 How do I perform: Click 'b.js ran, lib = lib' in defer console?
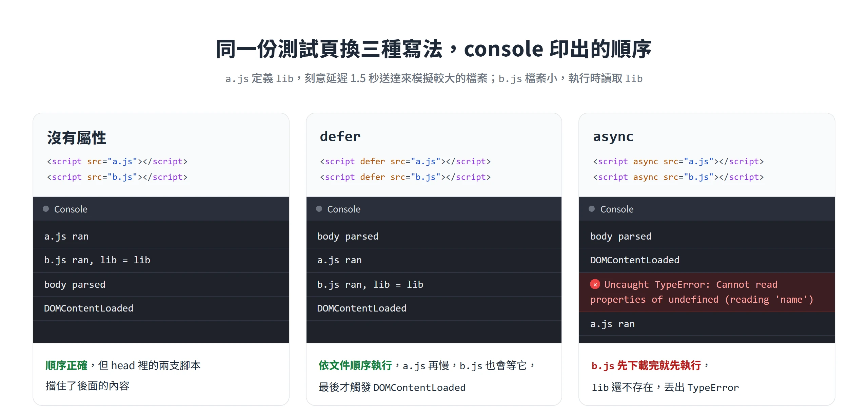(x=434, y=284)
